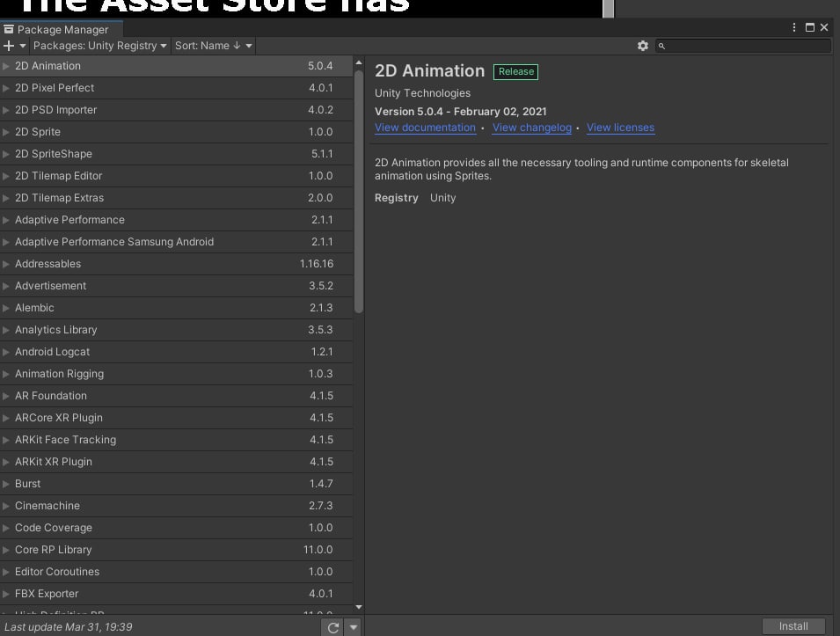Expand the Alembic package arrow
Viewport: 840px width, 636px height.
click(6, 308)
